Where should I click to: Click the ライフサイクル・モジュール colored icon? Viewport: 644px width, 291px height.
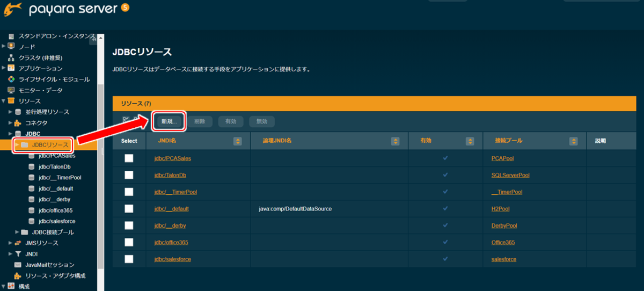tap(11, 79)
